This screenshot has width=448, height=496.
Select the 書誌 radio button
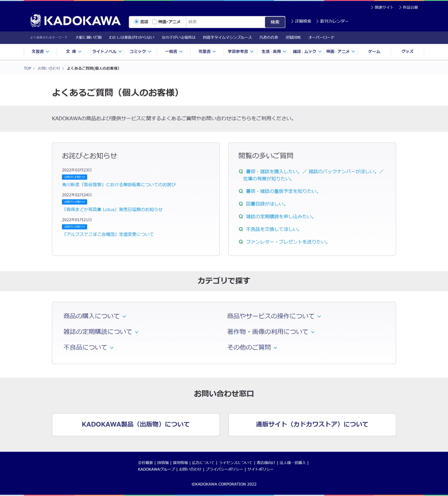(x=136, y=22)
